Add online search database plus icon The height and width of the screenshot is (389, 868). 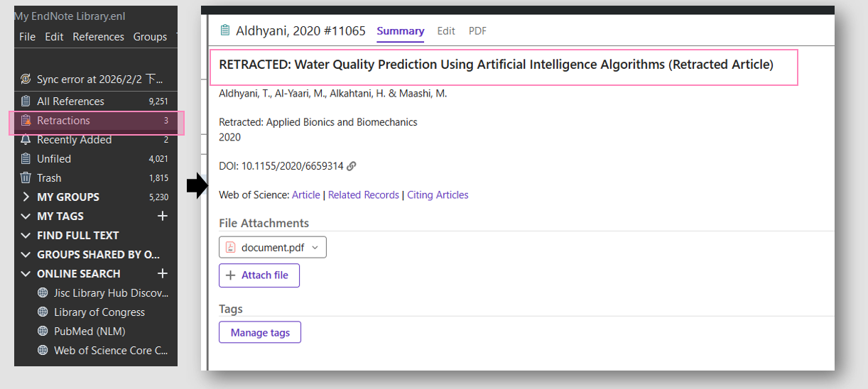click(163, 273)
